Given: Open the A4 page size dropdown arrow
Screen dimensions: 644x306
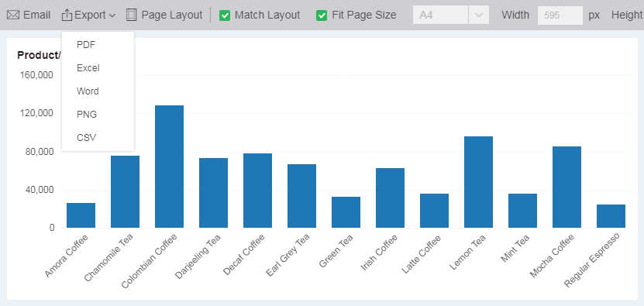Looking at the screenshot, I should pyautogui.click(x=478, y=15).
